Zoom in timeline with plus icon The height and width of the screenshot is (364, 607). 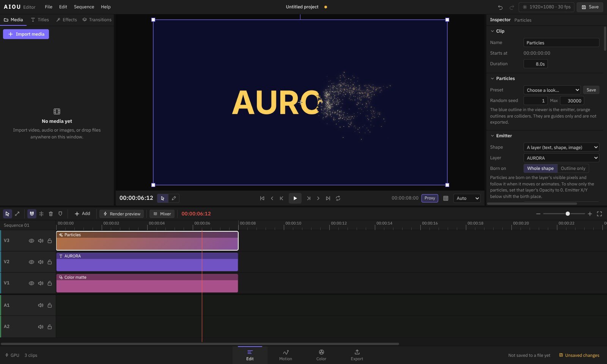tap(590, 214)
